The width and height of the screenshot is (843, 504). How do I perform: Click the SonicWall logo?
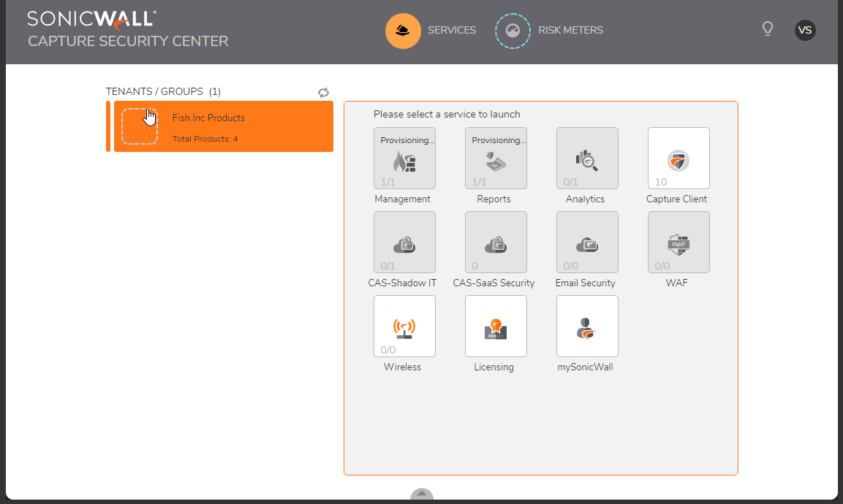coord(92,19)
